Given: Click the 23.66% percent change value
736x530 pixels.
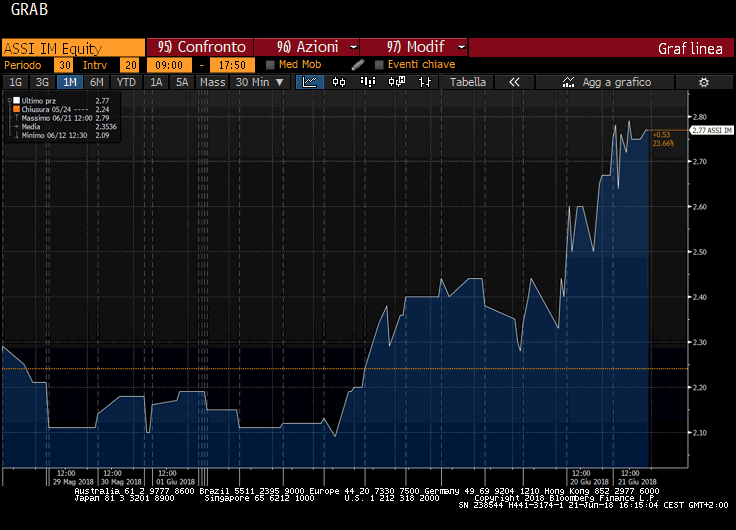Looking at the screenshot, I should [663, 143].
